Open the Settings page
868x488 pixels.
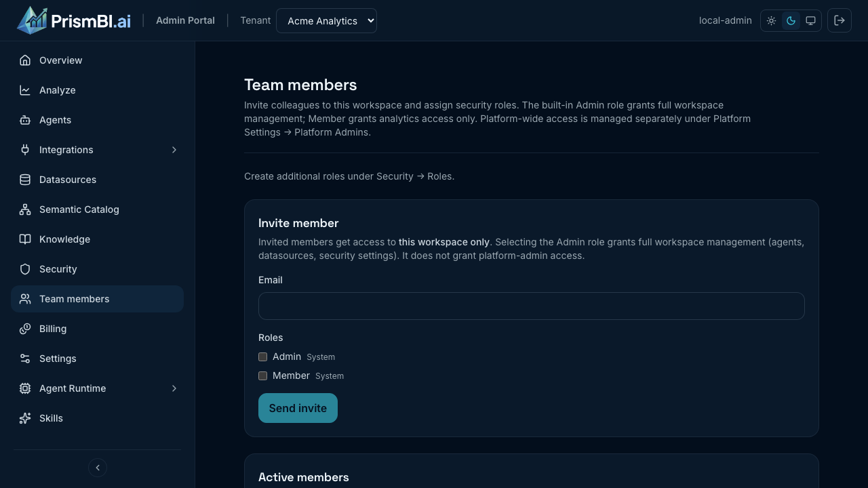(97, 359)
